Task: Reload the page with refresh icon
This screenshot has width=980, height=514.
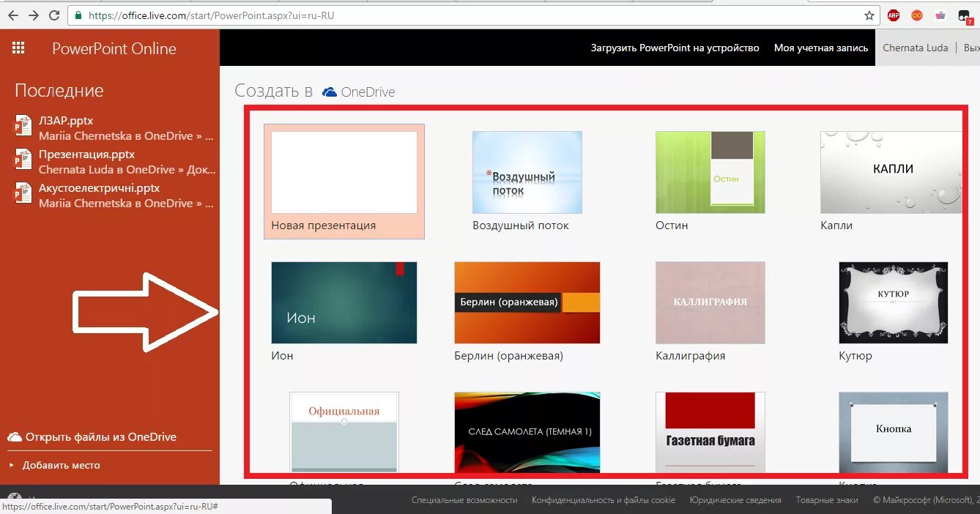Action: (x=54, y=15)
